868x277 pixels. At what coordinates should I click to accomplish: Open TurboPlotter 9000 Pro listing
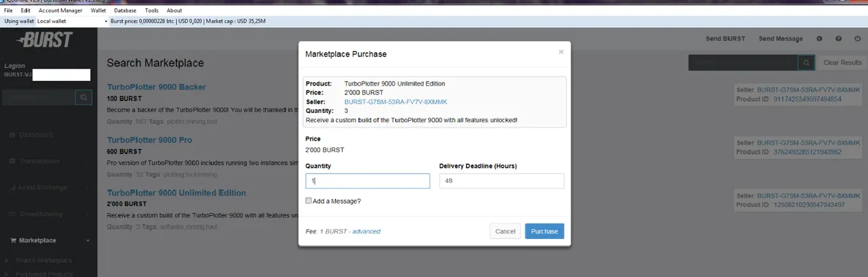(149, 140)
